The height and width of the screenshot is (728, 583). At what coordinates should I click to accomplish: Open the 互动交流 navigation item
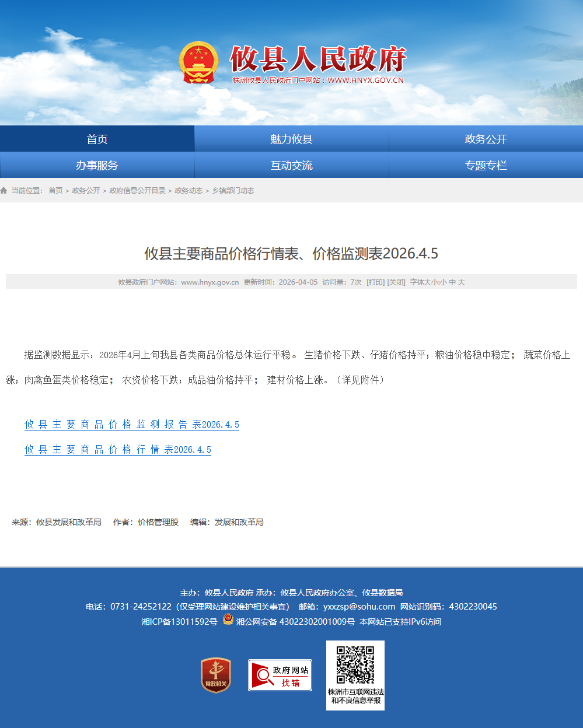coord(291,166)
